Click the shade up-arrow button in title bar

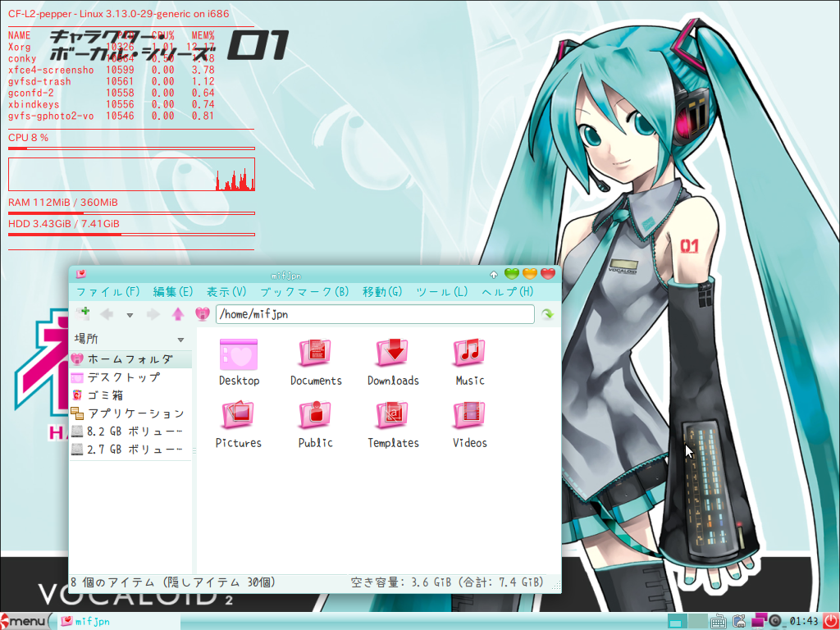pyautogui.click(x=494, y=274)
